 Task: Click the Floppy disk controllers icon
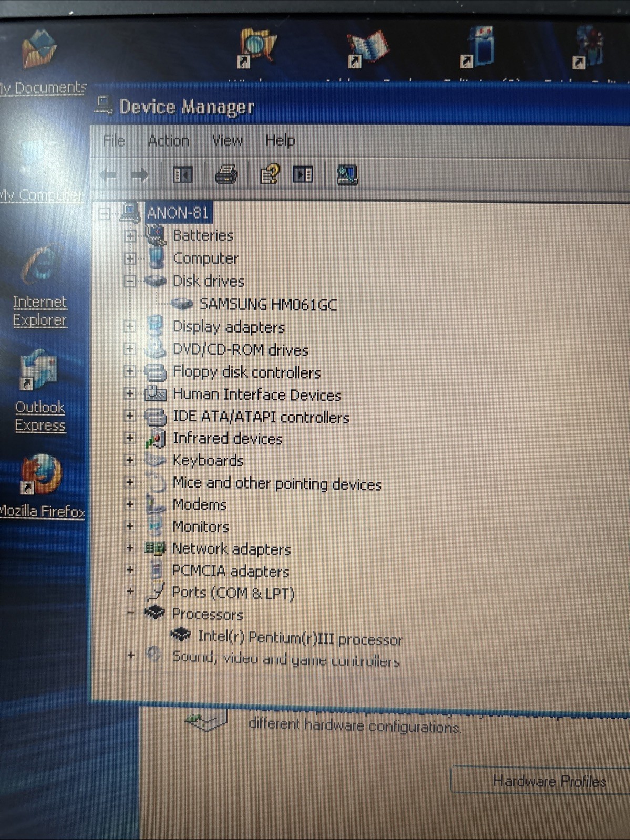pos(156,372)
